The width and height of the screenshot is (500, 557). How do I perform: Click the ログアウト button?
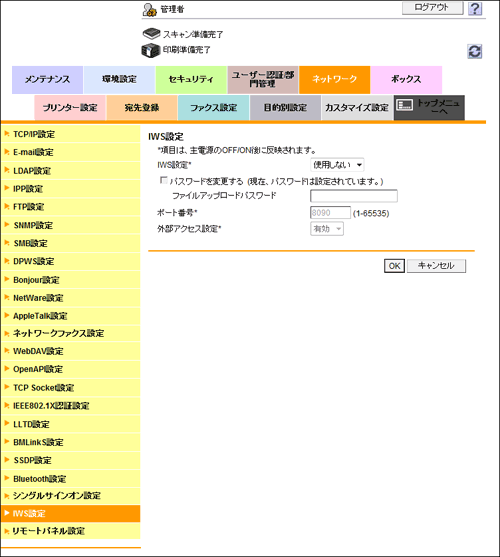coord(433,7)
